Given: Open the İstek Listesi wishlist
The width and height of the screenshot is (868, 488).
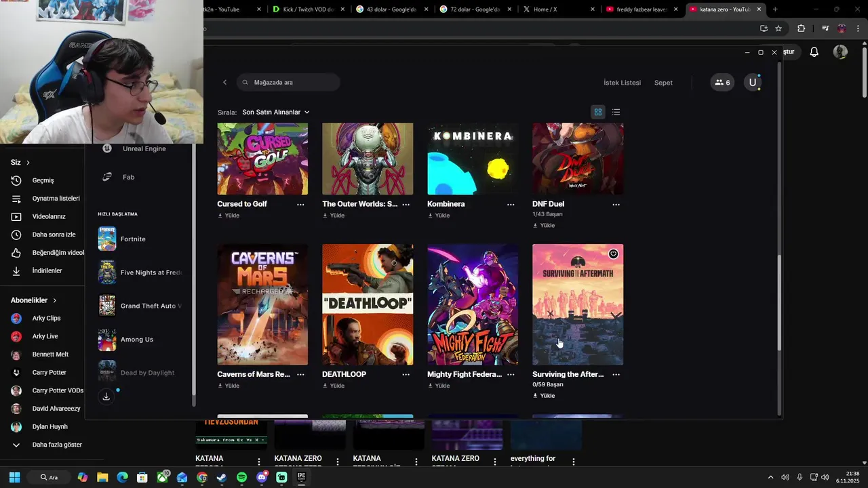Looking at the screenshot, I should pos(622,83).
